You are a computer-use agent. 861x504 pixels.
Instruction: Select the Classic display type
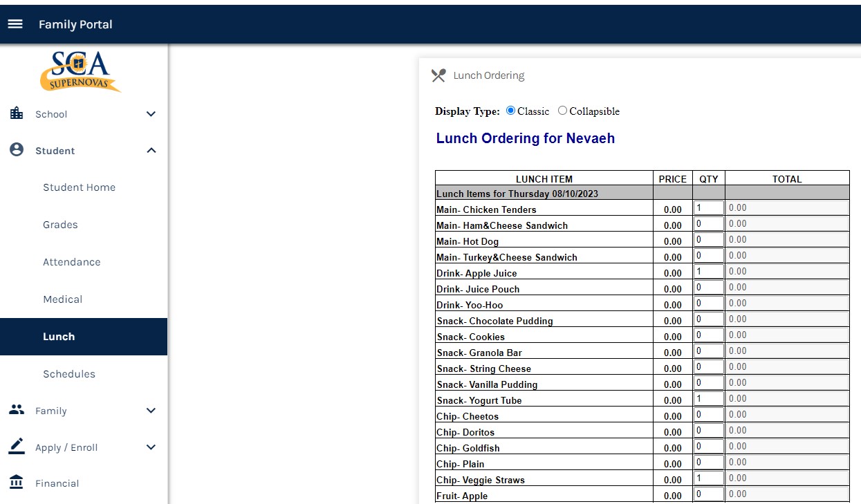click(x=511, y=111)
